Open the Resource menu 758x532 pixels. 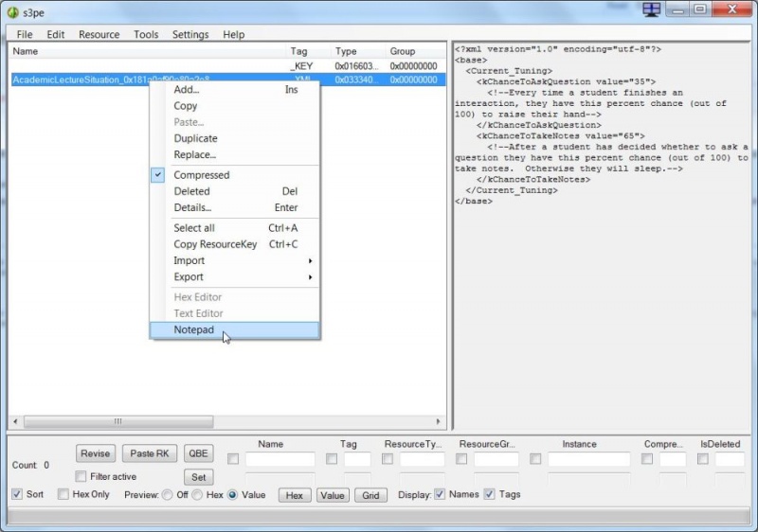coord(99,35)
